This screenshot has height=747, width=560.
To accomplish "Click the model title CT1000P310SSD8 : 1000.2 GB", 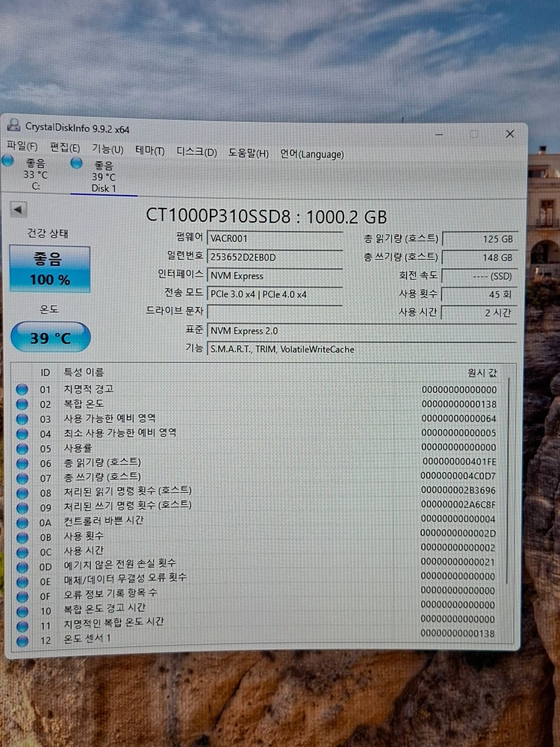I will point(267,217).
